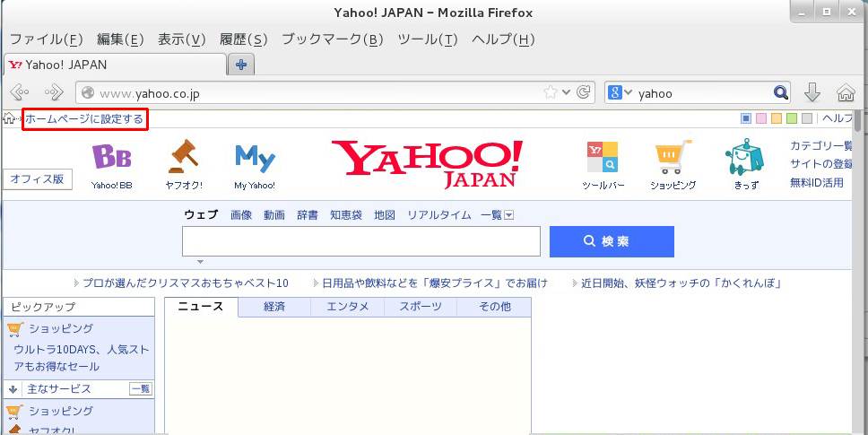868x435 pixels.
Task: Click the Firefox home button
Action: click(845, 92)
